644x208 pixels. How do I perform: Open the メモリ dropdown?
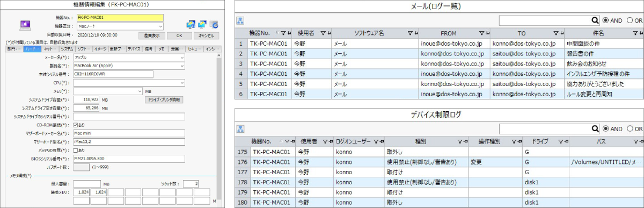(108, 91)
